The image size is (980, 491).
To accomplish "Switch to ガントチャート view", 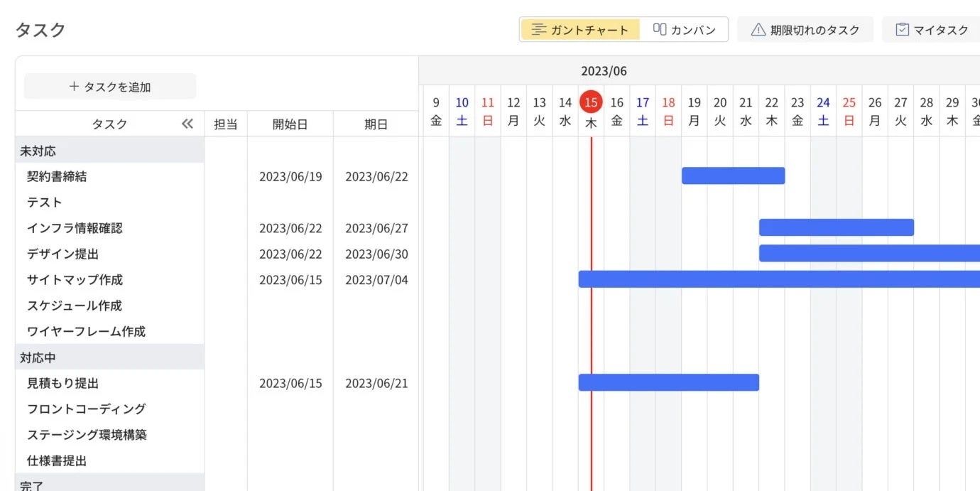I will click(580, 30).
